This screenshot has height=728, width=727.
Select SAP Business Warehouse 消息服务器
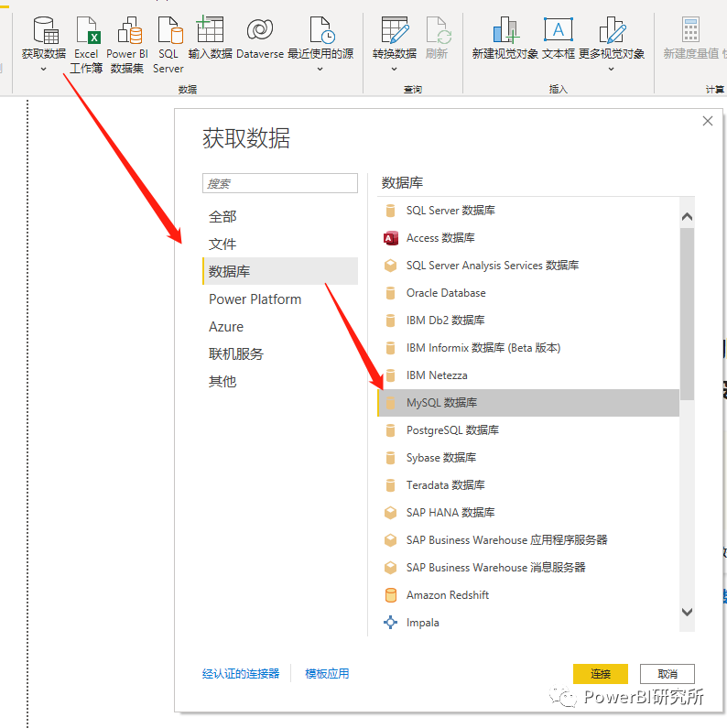click(496, 568)
